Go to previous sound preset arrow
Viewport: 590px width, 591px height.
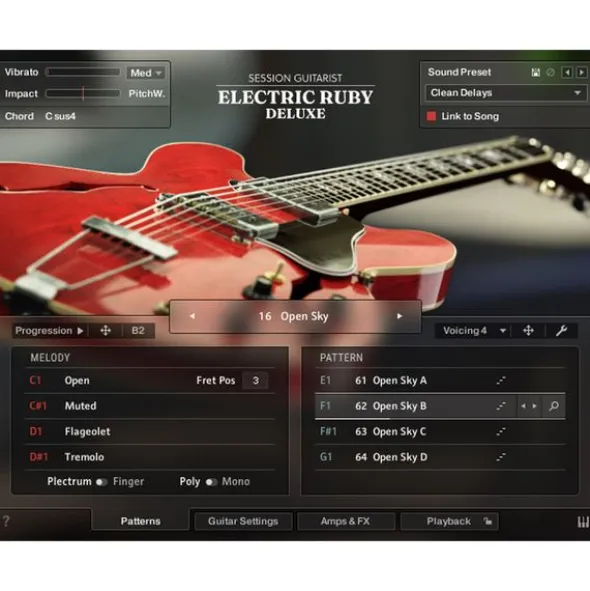(567, 72)
